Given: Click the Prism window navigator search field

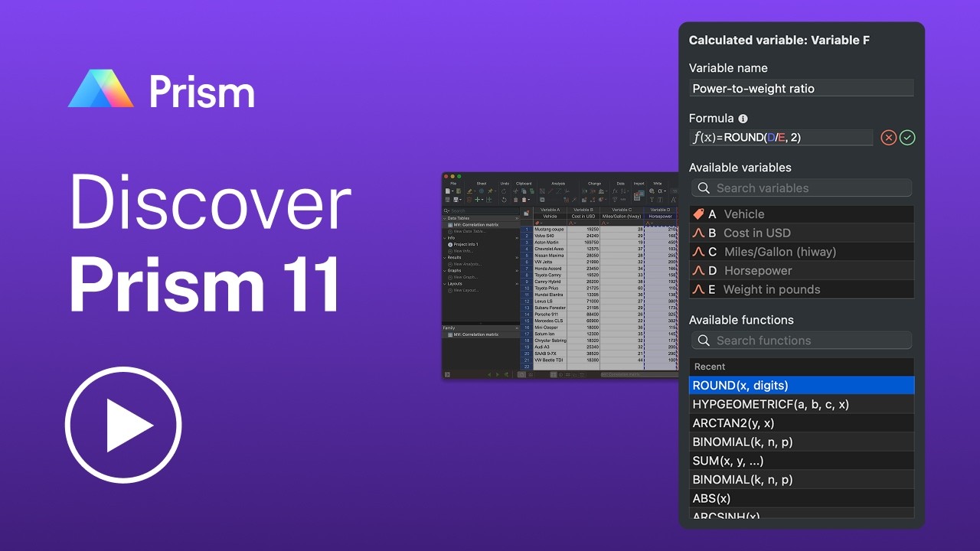Looking at the screenshot, I should [x=481, y=210].
